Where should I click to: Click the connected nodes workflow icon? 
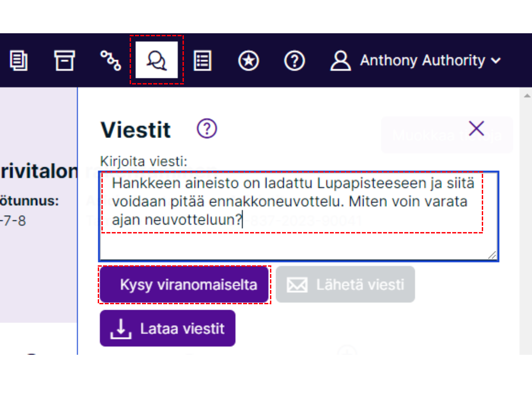coord(110,61)
